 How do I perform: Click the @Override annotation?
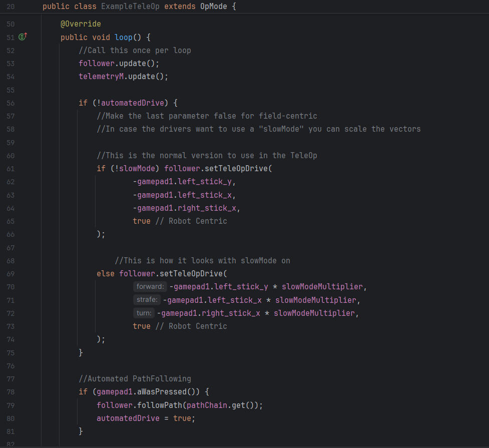[81, 24]
